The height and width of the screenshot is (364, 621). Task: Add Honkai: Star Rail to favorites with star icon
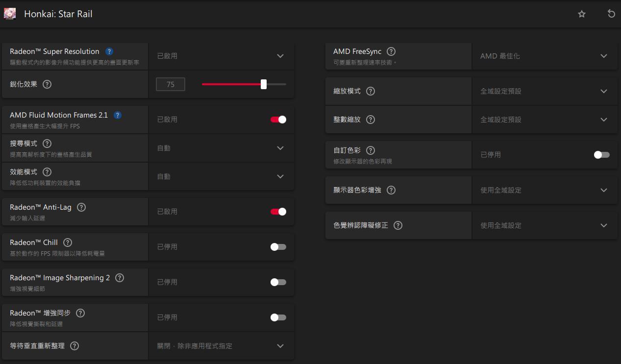pyautogui.click(x=582, y=14)
